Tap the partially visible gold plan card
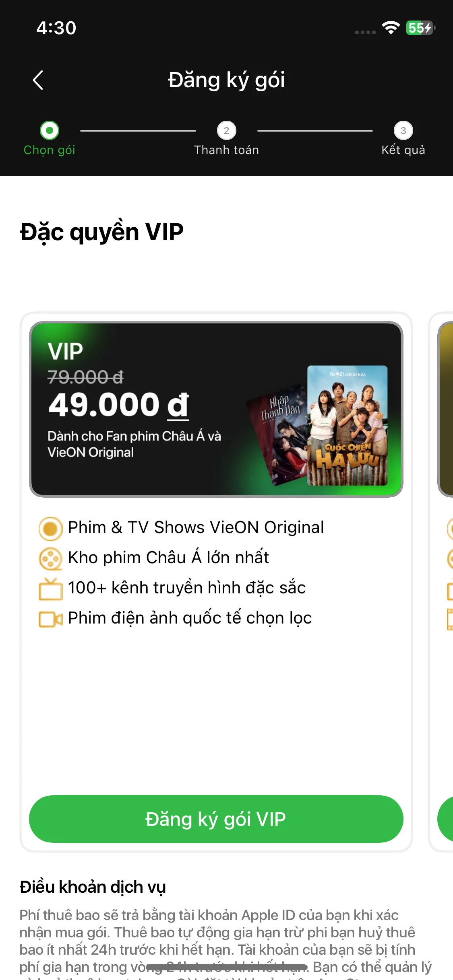Screen dimensions: 453x980 446,409
